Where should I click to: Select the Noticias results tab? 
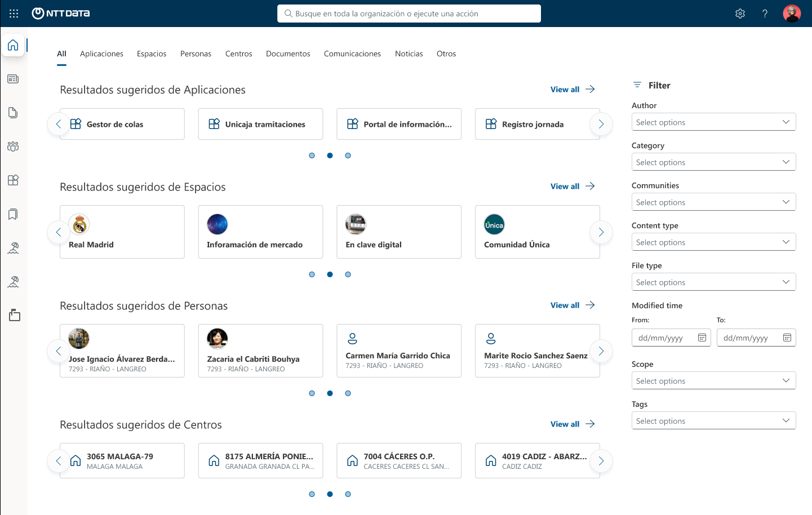[409, 54]
